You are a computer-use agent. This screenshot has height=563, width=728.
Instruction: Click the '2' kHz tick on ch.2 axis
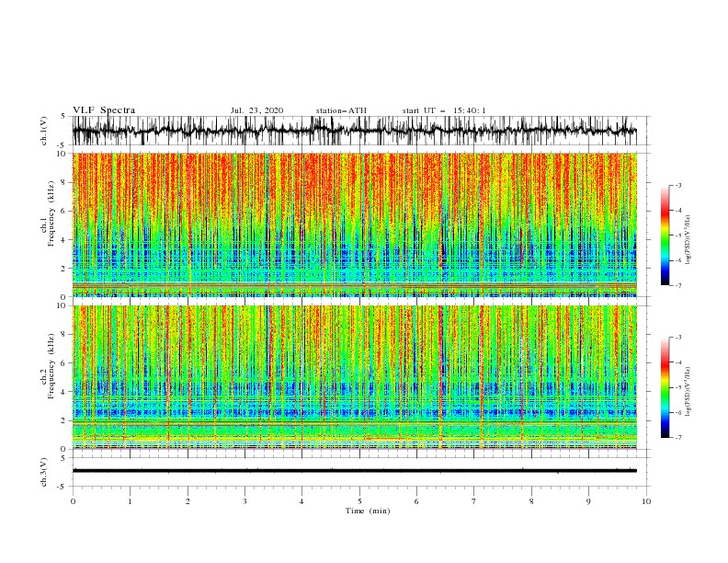point(64,420)
